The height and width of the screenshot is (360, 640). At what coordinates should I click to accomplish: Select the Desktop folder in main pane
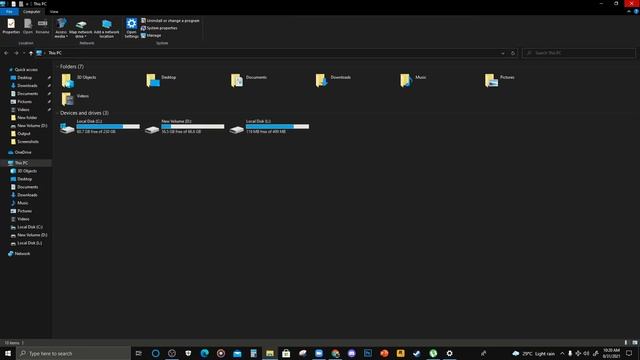161,80
